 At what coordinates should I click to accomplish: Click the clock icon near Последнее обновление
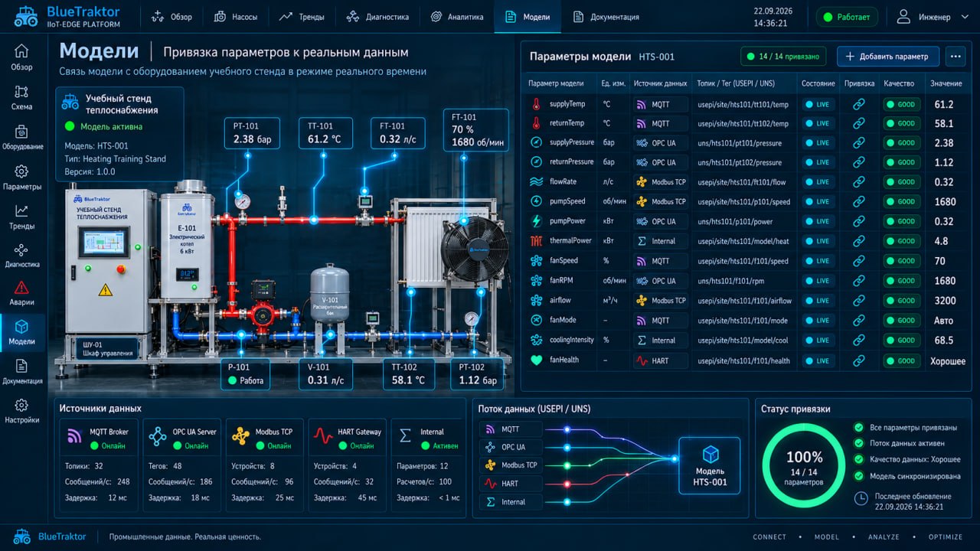pos(861,498)
